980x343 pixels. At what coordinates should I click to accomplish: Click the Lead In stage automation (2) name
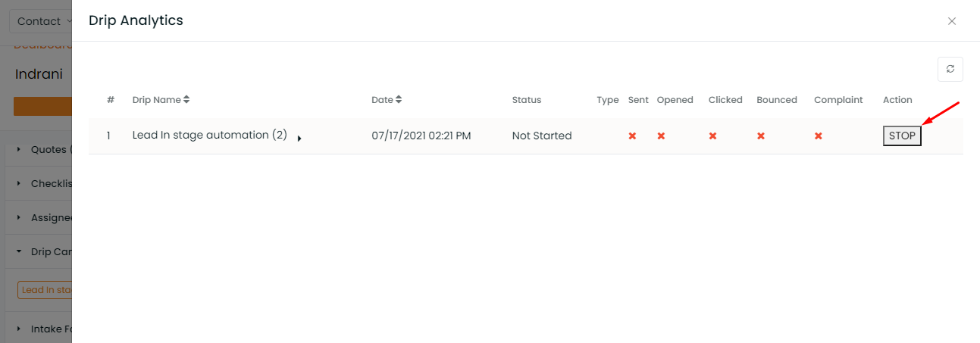click(209, 136)
